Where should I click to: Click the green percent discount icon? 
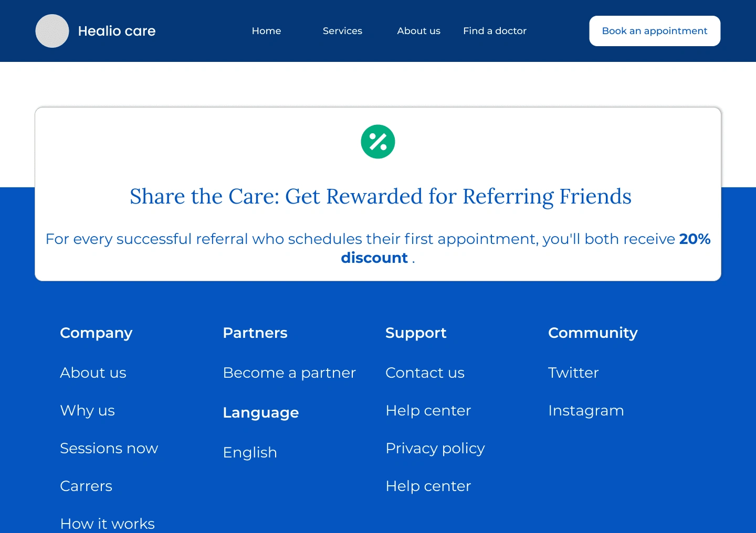(x=378, y=142)
